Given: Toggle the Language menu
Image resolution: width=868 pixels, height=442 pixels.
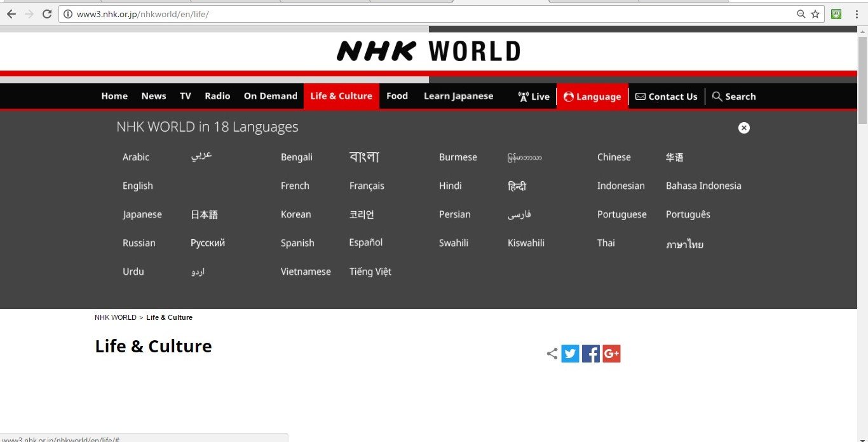Looking at the screenshot, I should point(592,97).
